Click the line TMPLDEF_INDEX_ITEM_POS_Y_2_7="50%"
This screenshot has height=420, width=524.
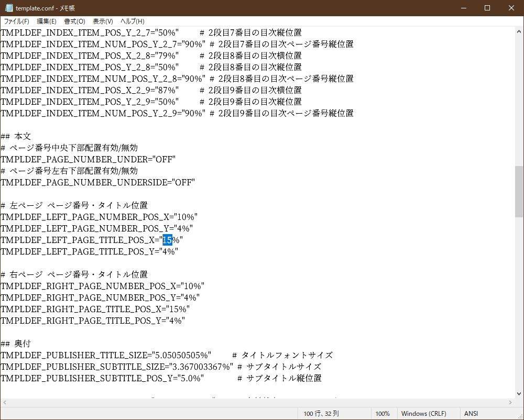[x=90, y=32]
